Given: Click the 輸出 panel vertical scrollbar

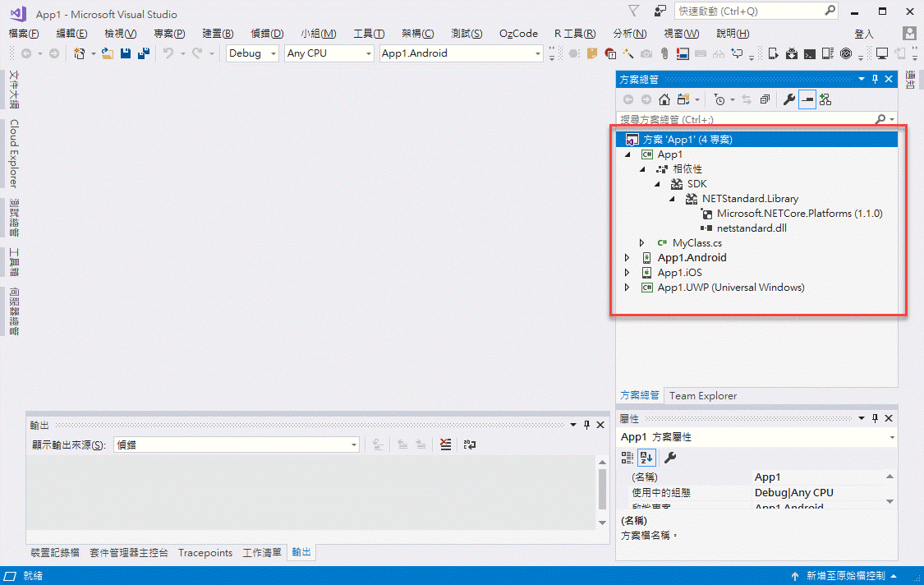Looking at the screenshot, I should pos(602,492).
